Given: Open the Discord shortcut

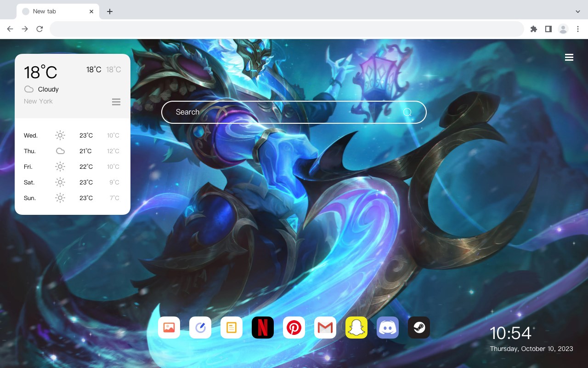Looking at the screenshot, I should point(388,328).
